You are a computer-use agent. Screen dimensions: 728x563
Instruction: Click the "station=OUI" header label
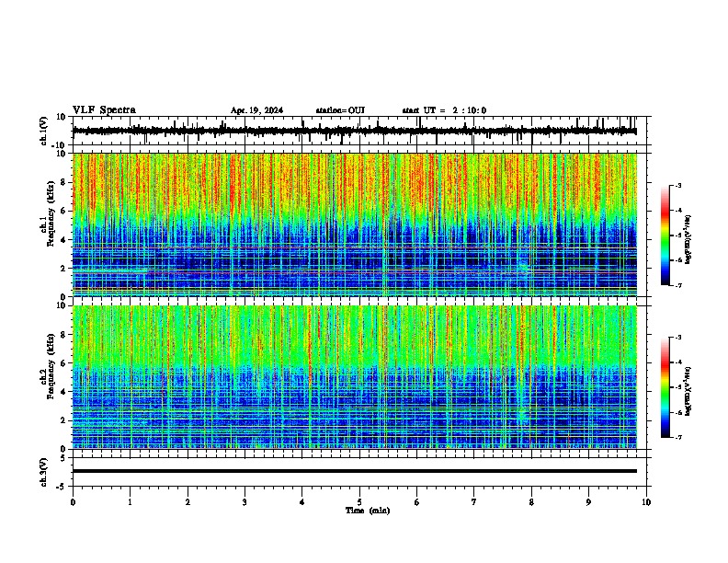click(x=340, y=110)
